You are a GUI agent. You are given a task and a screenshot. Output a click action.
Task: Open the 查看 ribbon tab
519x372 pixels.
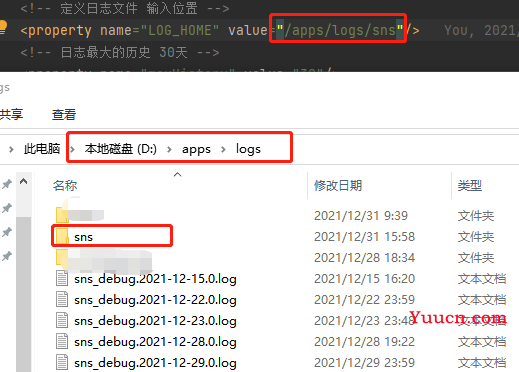[x=64, y=115]
